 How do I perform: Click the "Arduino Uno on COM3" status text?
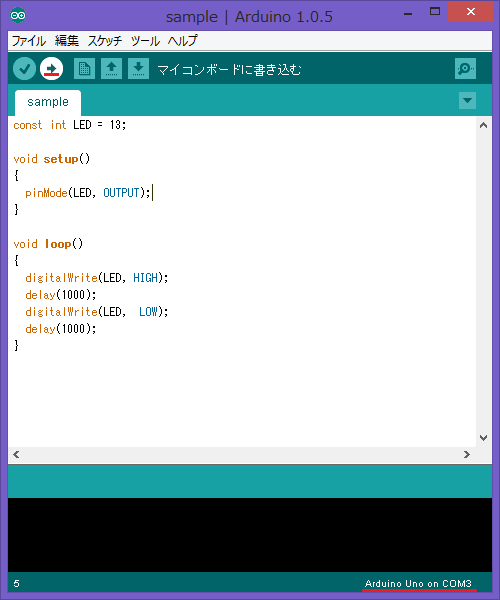pos(418,584)
